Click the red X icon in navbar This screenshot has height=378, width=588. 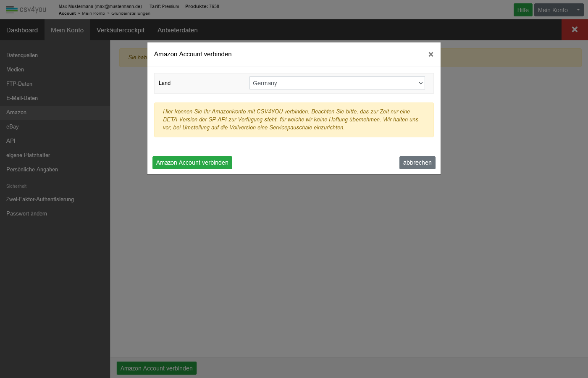[x=575, y=30]
